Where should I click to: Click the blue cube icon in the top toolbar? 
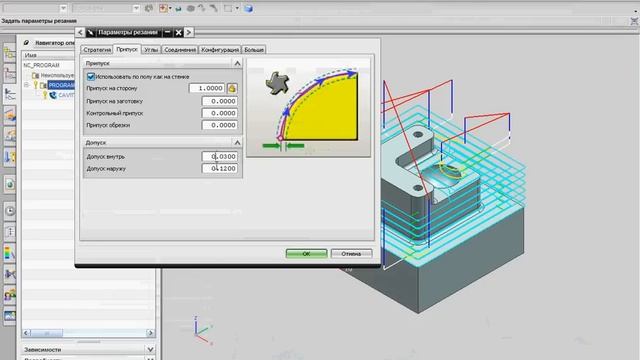click(x=248, y=8)
